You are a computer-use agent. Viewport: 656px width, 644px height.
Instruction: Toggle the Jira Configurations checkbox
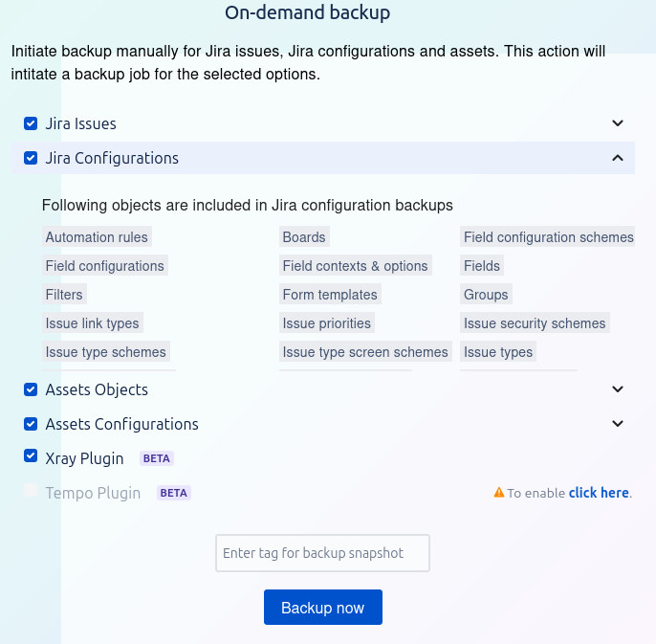(x=31, y=158)
